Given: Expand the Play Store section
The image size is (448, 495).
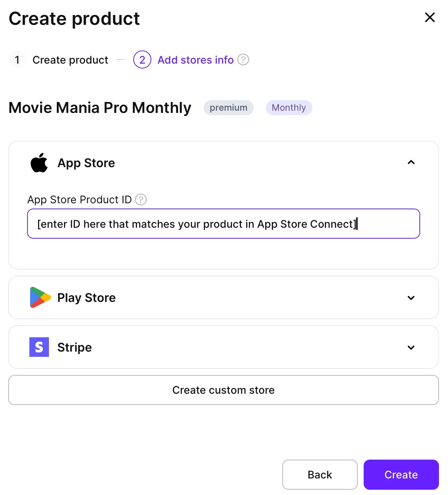Looking at the screenshot, I should (411, 298).
